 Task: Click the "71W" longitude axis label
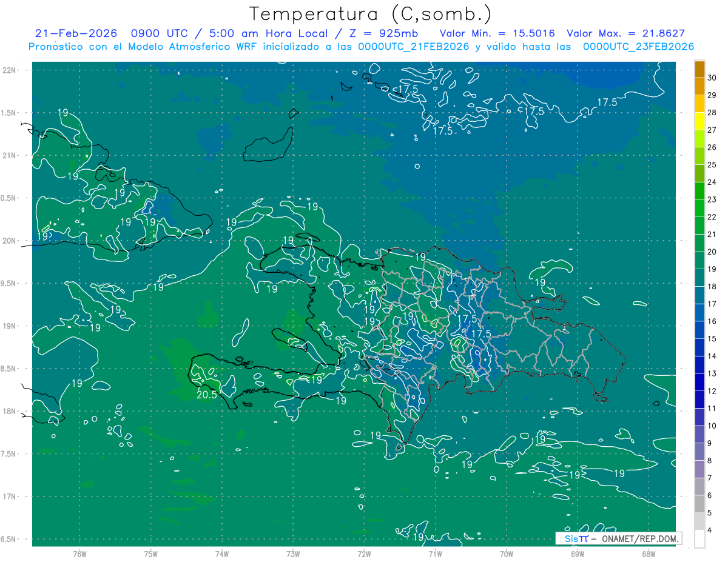[435, 554]
